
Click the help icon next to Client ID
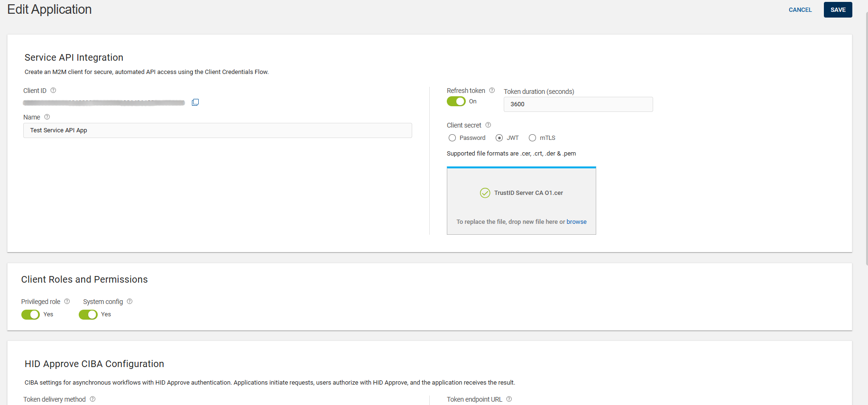53,91
